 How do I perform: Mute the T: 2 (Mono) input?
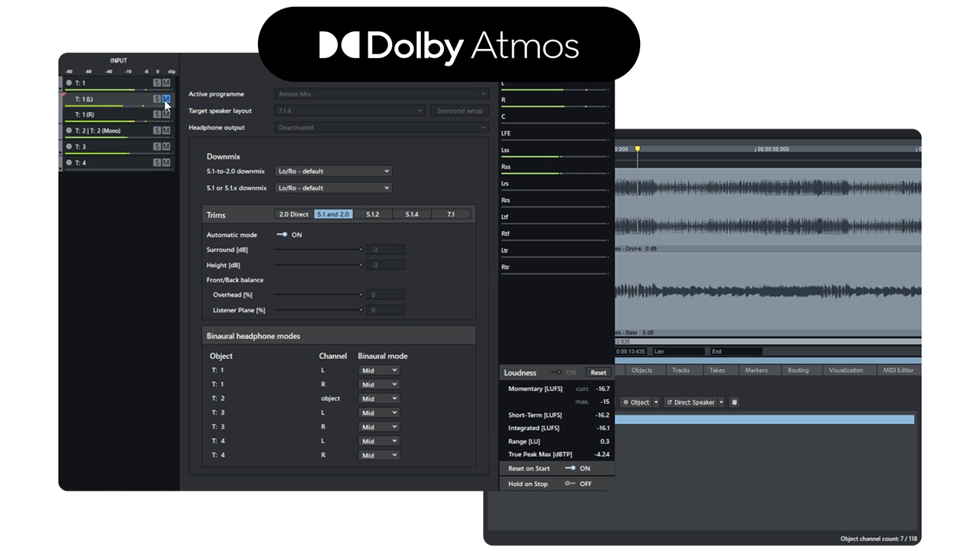coord(166,130)
